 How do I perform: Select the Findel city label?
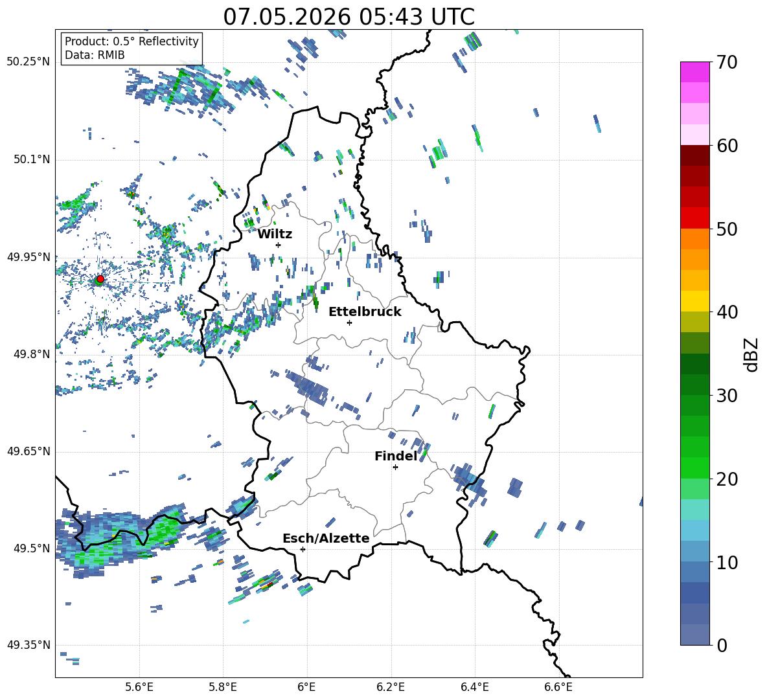pos(396,456)
